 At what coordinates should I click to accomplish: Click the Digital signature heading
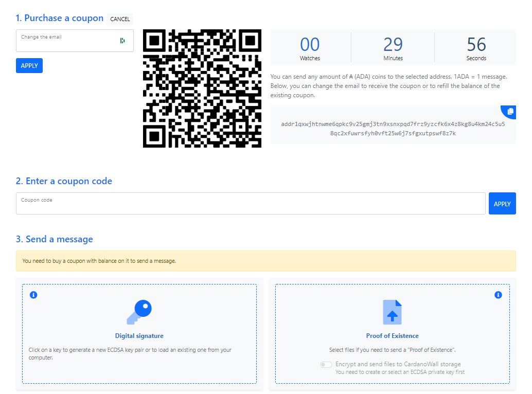pos(139,336)
